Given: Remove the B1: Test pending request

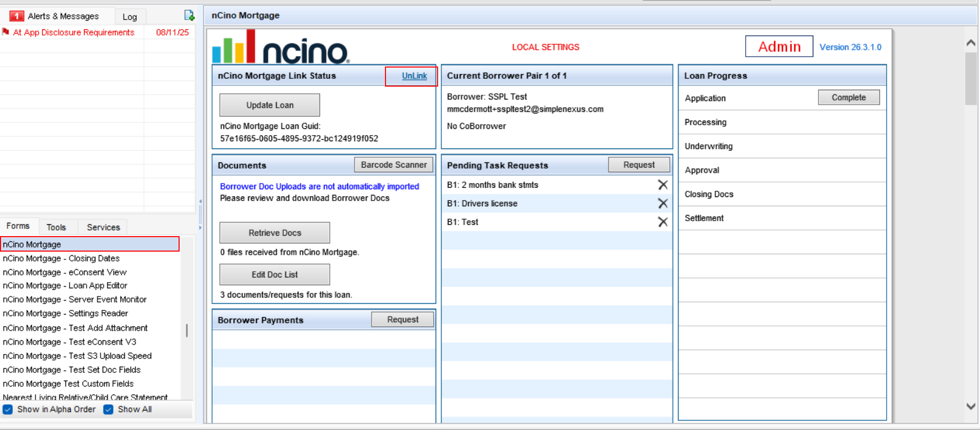Looking at the screenshot, I should [x=663, y=222].
